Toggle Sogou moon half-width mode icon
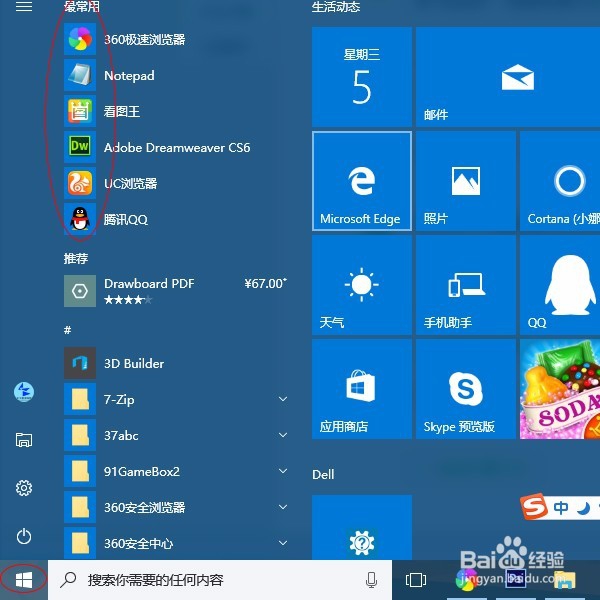 tap(583, 508)
